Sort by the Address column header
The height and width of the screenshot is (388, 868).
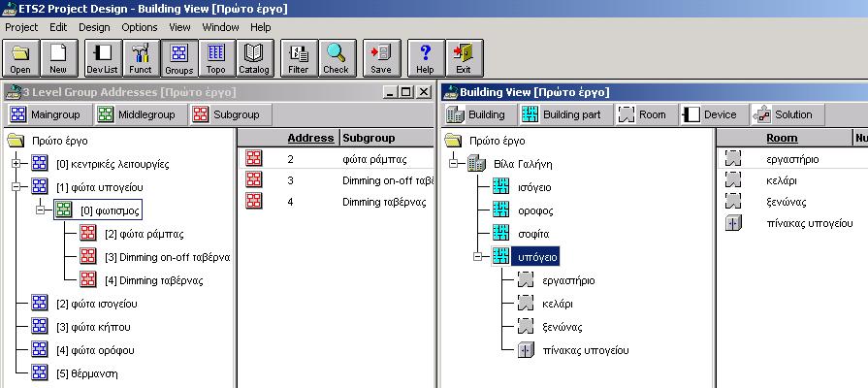[310, 138]
